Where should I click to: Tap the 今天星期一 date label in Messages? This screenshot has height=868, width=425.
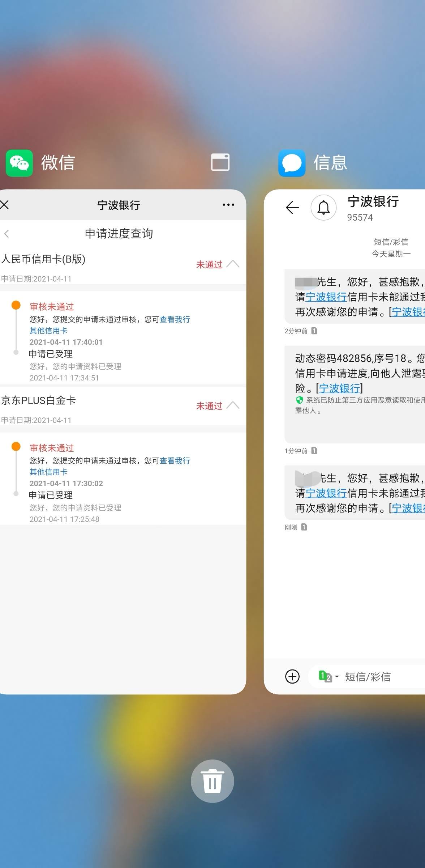coord(391,254)
